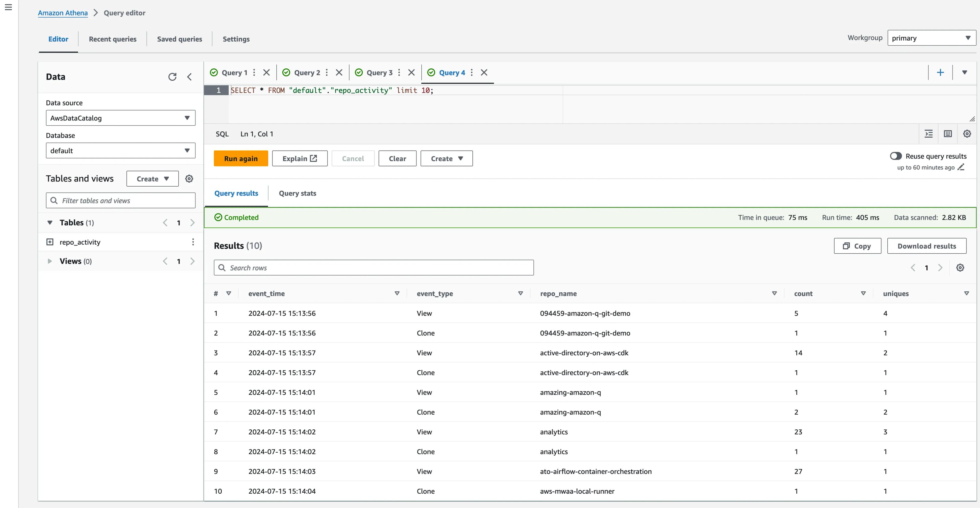980x508 pixels.
Task: Click the Explain button
Action: pyautogui.click(x=300, y=159)
